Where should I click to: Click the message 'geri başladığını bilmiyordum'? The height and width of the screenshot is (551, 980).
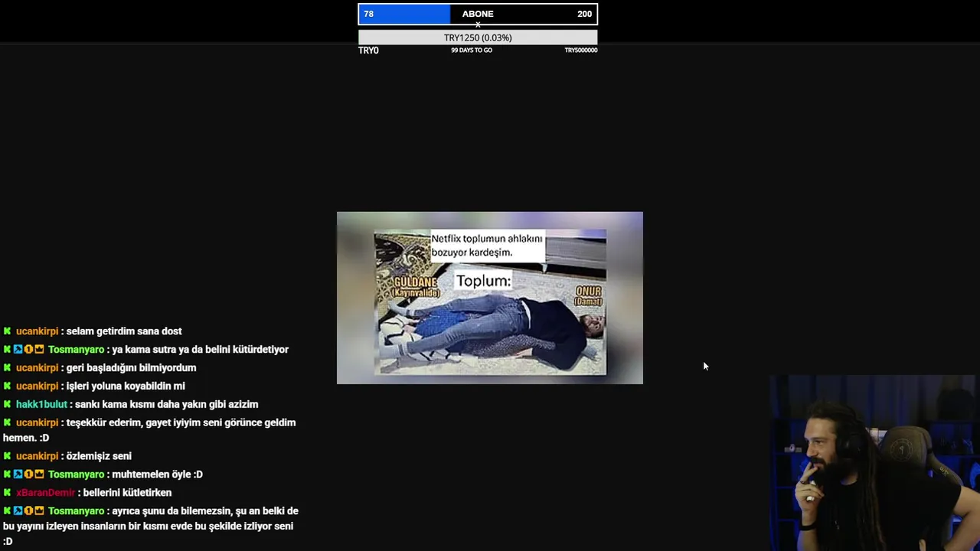[x=131, y=368]
